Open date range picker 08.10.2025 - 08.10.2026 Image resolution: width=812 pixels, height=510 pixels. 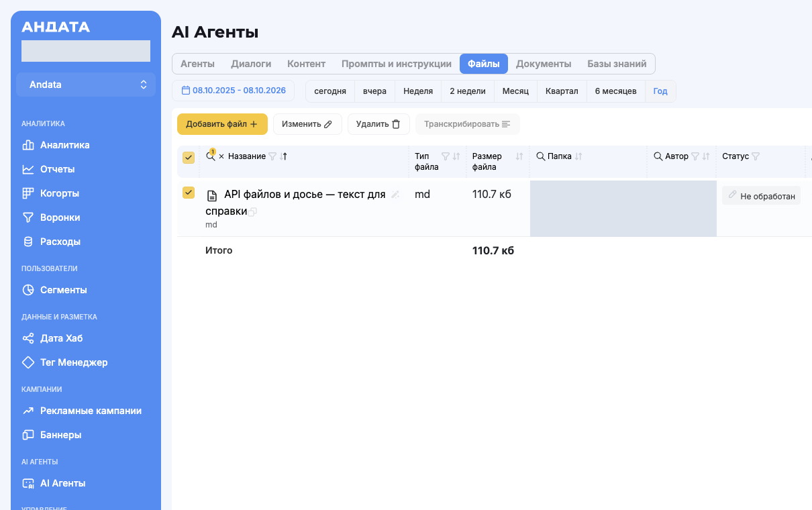pyautogui.click(x=234, y=91)
